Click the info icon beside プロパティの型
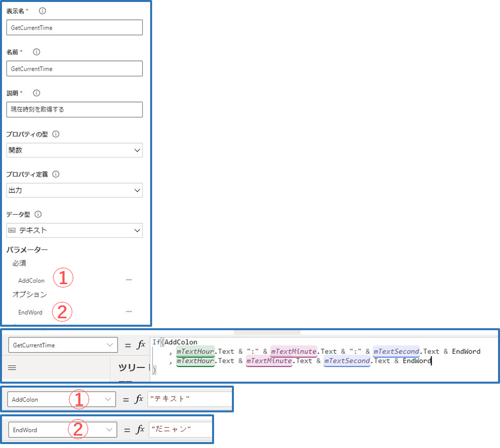Viewport: 500px width, 448px height. point(56,134)
